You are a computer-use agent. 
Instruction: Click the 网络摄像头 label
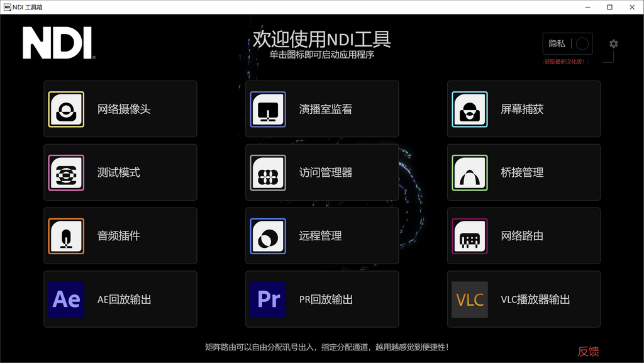click(x=124, y=109)
